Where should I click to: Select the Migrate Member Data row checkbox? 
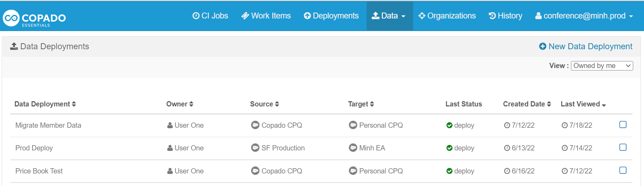click(623, 125)
